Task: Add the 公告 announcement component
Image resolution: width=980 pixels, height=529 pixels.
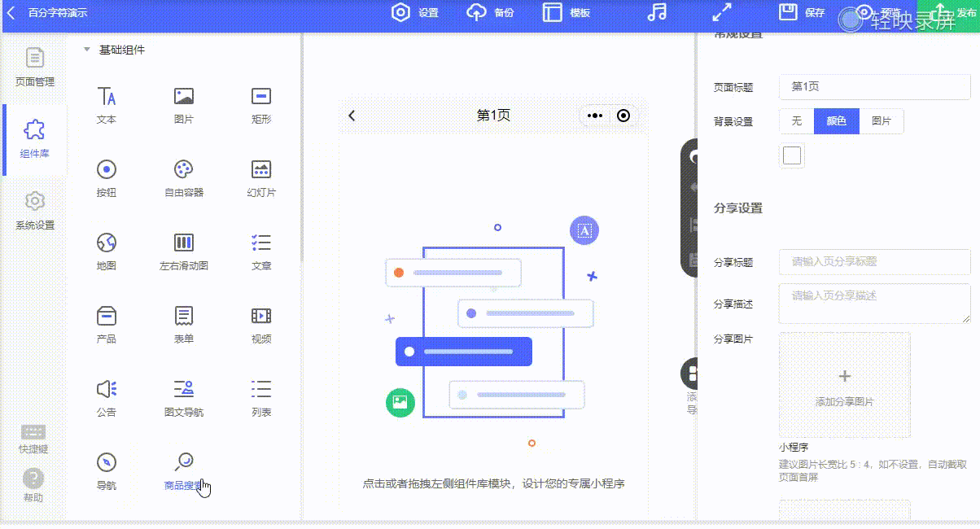Action: click(107, 397)
